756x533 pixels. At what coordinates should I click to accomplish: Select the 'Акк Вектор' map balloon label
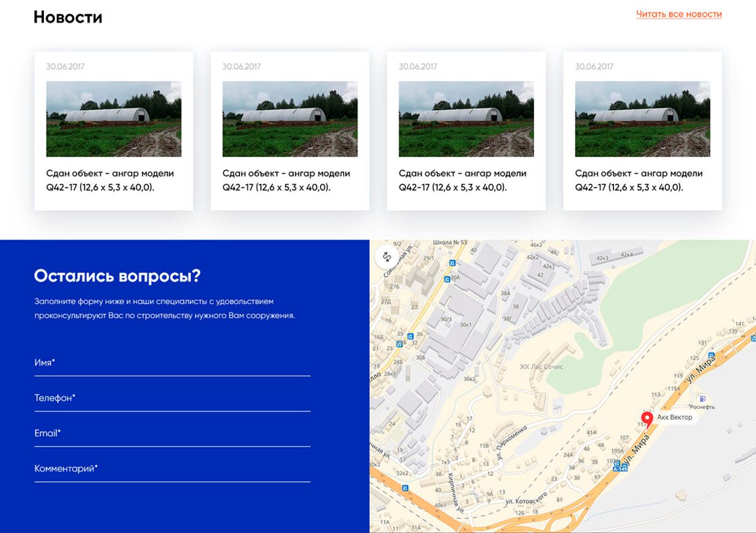(x=675, y=417)
